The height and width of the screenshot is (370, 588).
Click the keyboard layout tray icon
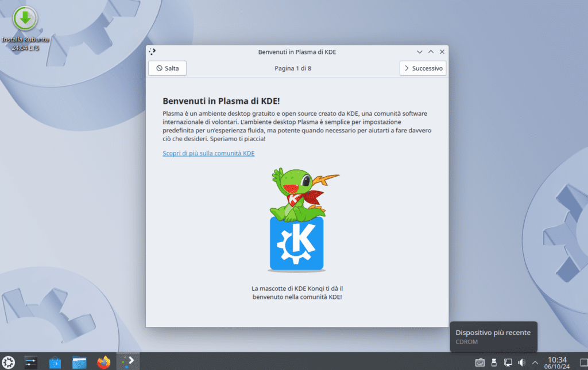[x=480, y=363]
